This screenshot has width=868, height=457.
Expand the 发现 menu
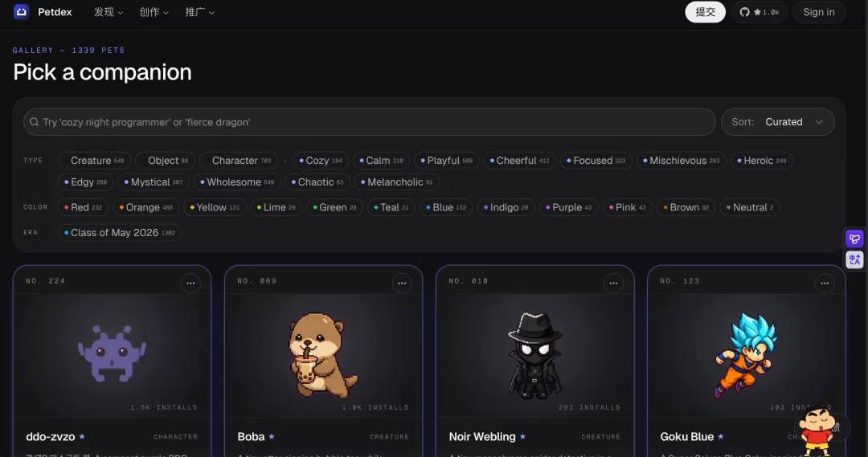tap(108, 12)
